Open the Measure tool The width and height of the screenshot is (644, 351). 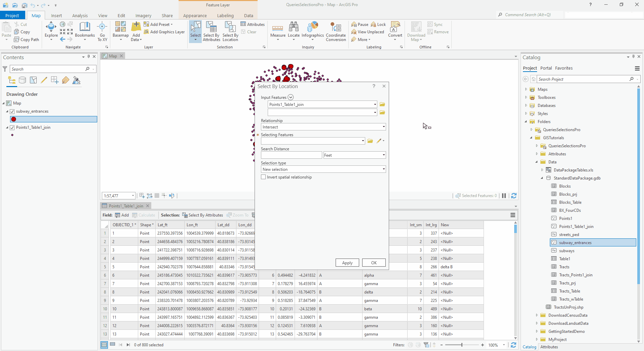[278, 31]
